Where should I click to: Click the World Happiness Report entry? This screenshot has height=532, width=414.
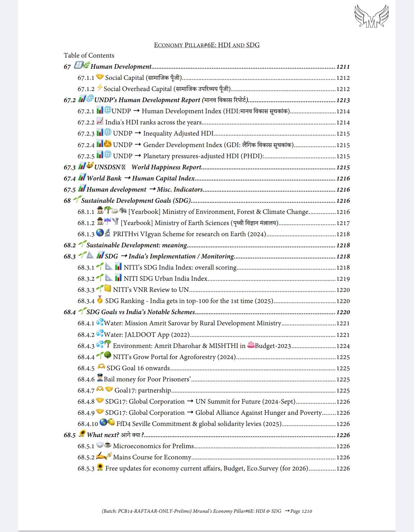169,167
